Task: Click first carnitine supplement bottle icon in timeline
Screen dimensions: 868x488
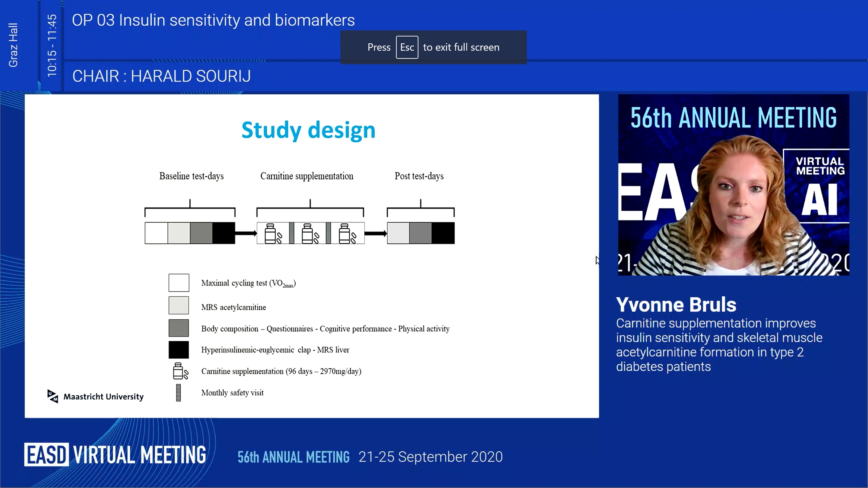Action: (x=272, y=233)
